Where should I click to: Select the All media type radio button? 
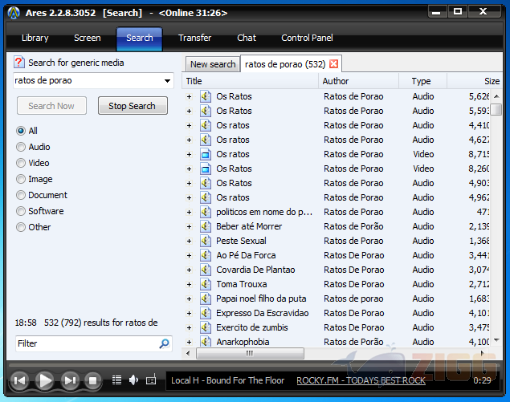[x=21, y=131]
